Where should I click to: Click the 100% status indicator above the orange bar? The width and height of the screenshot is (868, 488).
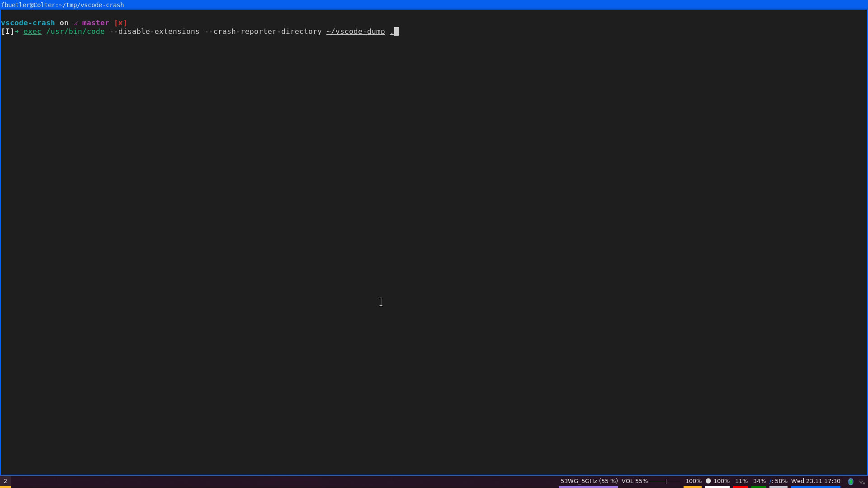693,481
